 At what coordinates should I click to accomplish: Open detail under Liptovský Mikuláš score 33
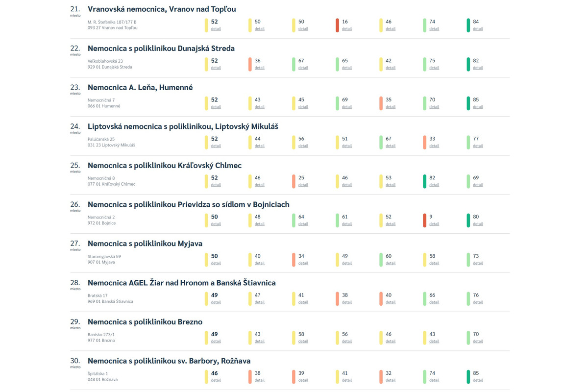[x=434, y=146]
